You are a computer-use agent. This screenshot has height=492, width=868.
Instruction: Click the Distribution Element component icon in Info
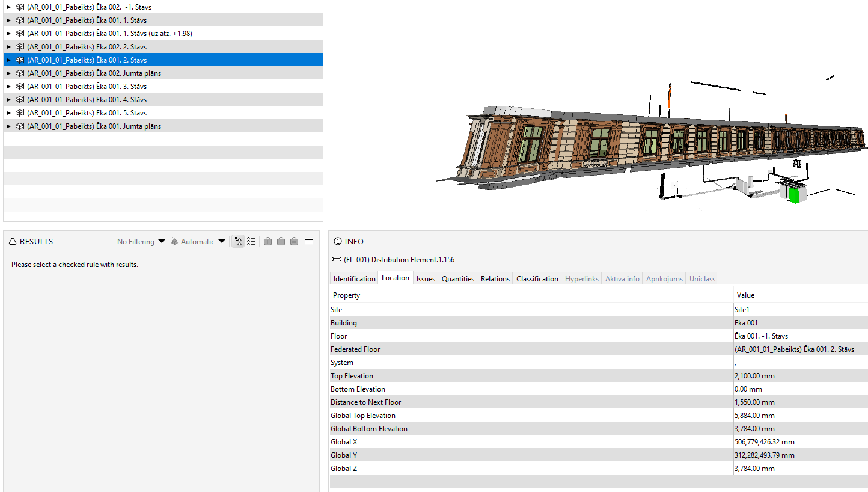[336, 260]
